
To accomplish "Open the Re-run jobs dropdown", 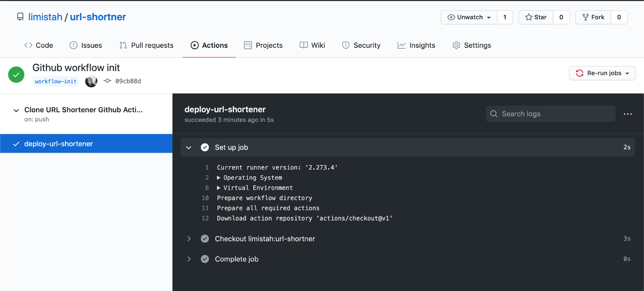I will (x=602, y=73).
